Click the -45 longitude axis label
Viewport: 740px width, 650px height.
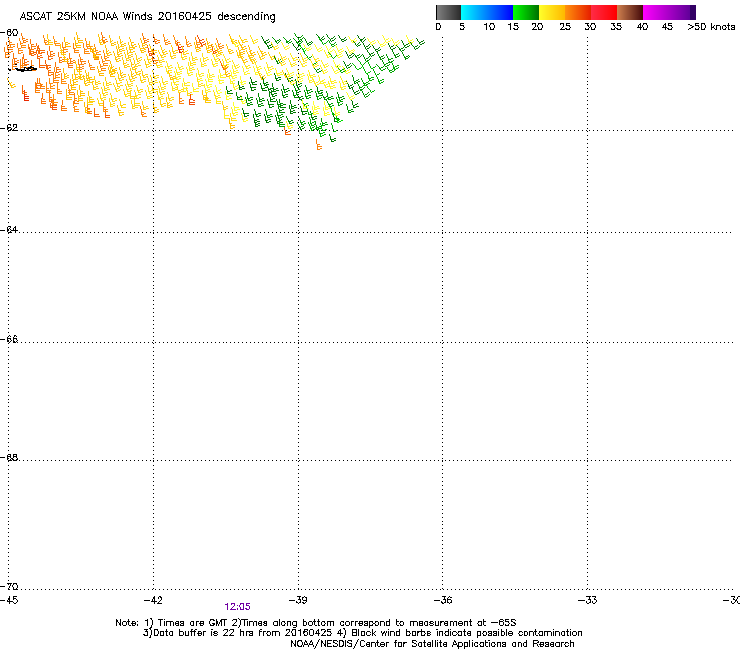click(9, 600)
